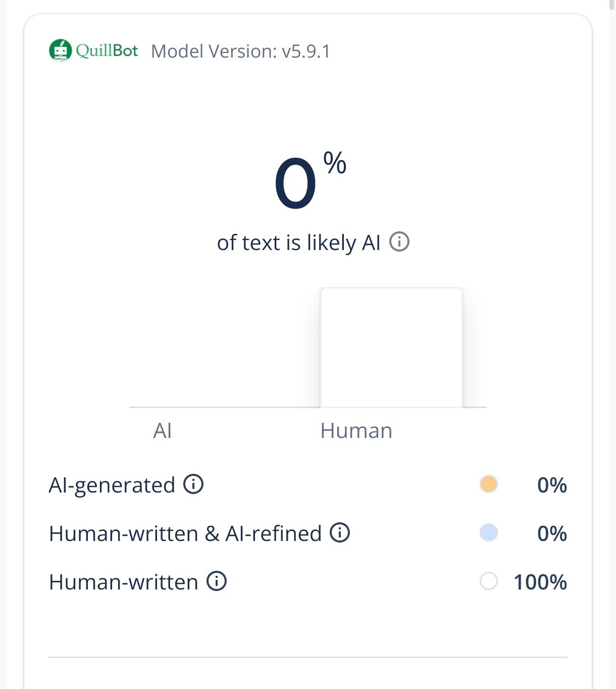616x689 pixels.
Task: Click the orange AI-generated color dot
Action: coord(488,484)
